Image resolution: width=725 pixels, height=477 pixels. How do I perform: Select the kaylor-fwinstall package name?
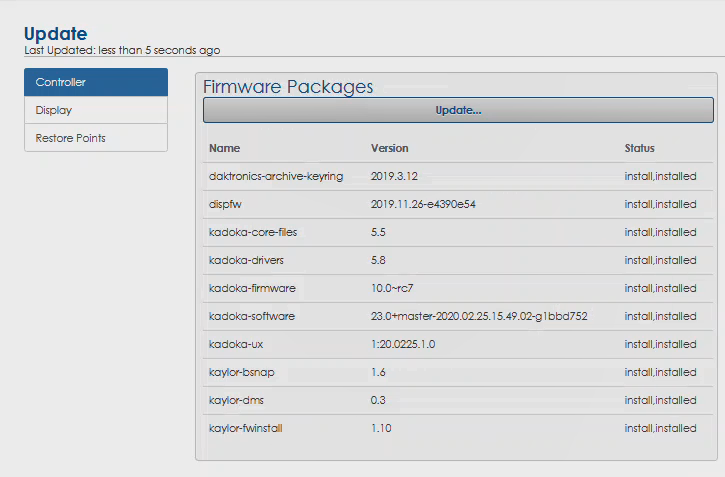246,428
